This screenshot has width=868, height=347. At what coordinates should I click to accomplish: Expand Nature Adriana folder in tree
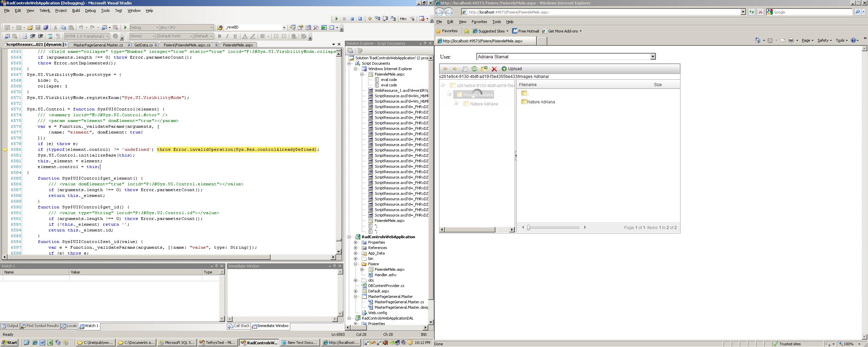(456, 103)
